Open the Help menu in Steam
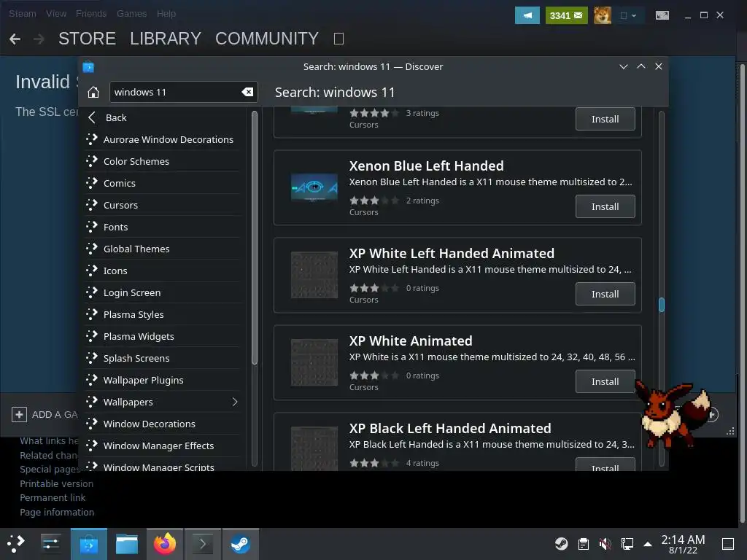Viewport: 747px width, 560px height. 166,14
